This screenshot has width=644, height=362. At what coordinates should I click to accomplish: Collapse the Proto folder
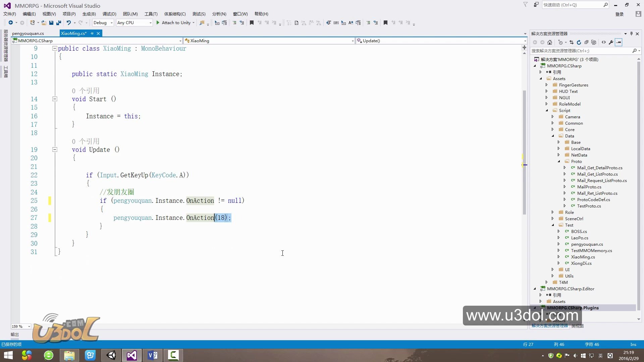559,161
